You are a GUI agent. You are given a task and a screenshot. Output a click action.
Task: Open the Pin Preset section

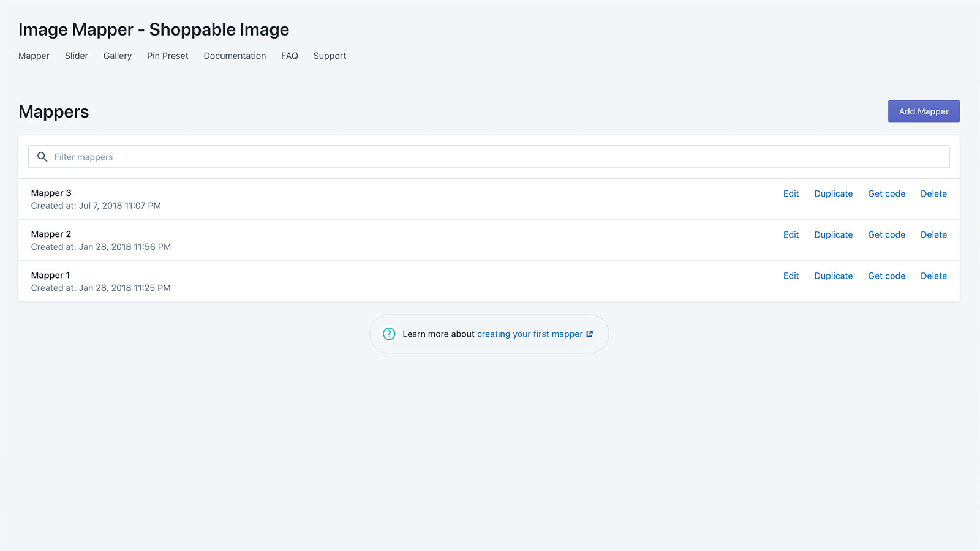(167, 56)
